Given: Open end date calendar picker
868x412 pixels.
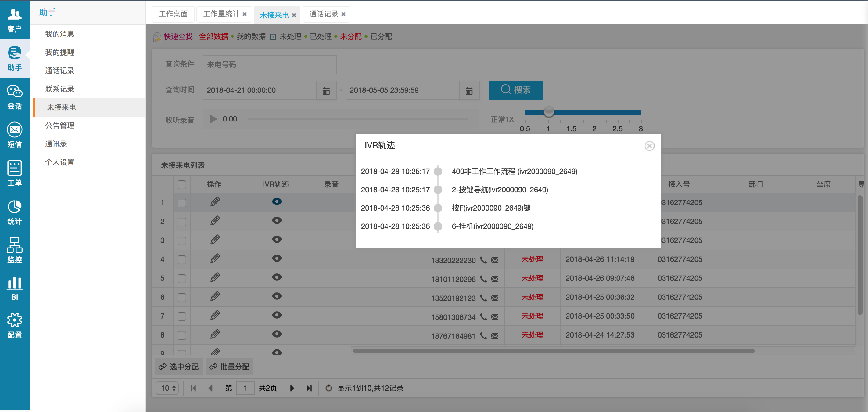Looking at the screenshot, I should click(469, 91).
